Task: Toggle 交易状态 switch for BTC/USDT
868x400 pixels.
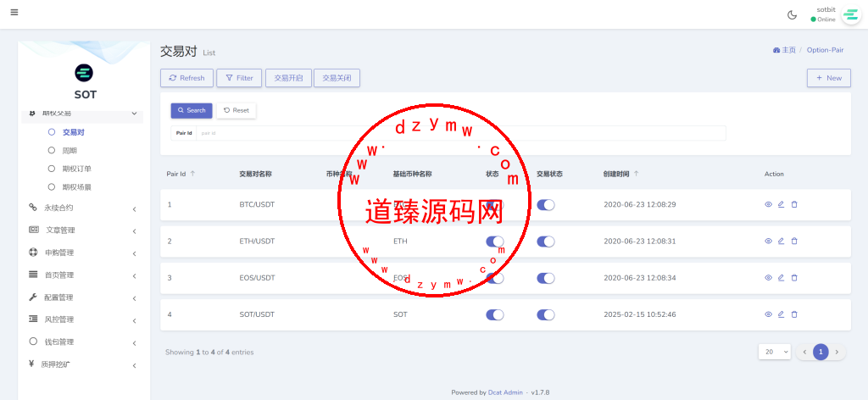Action: [546, 205]
